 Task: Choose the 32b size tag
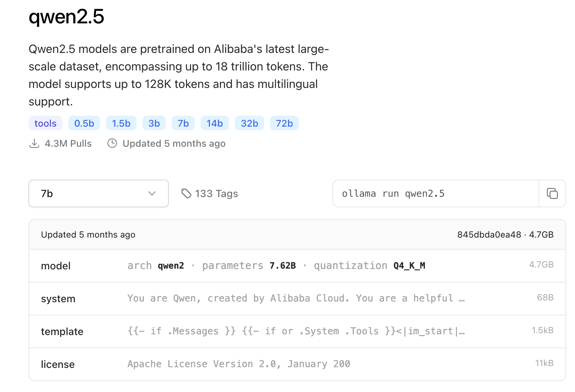point(249,123)
